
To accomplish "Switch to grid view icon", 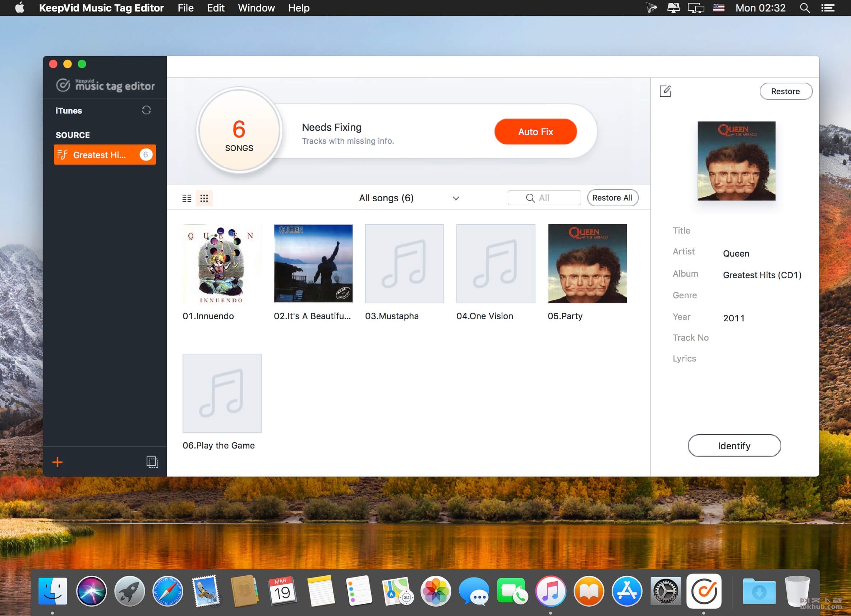I will 204,198.
